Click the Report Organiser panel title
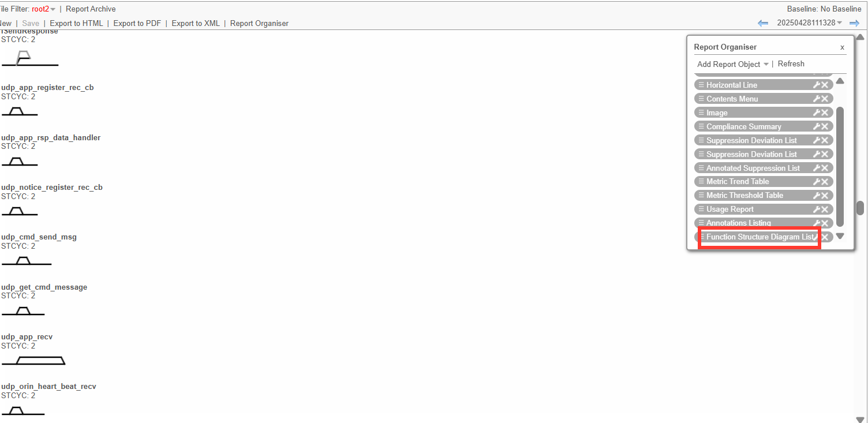The width and height of the screenshot is (868, 423). 725,47
